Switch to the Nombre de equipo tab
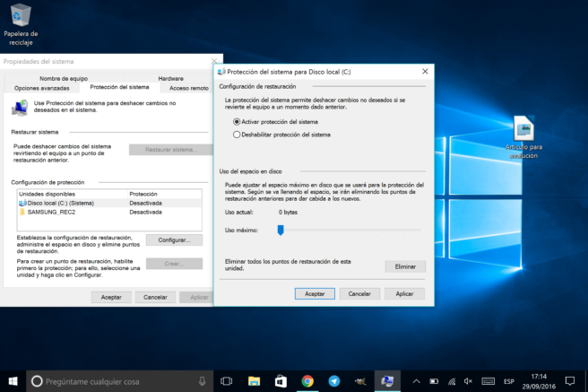 click(64, 78)
